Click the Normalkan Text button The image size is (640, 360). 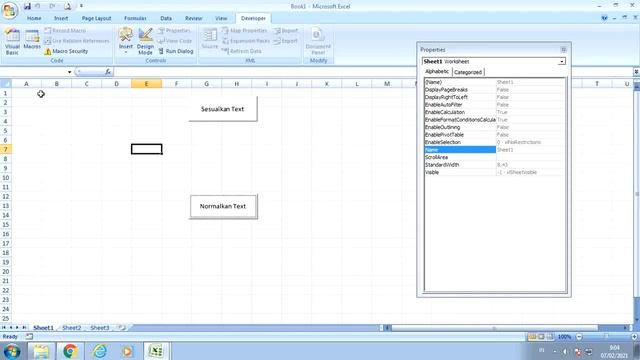click(x=223, y=207)
